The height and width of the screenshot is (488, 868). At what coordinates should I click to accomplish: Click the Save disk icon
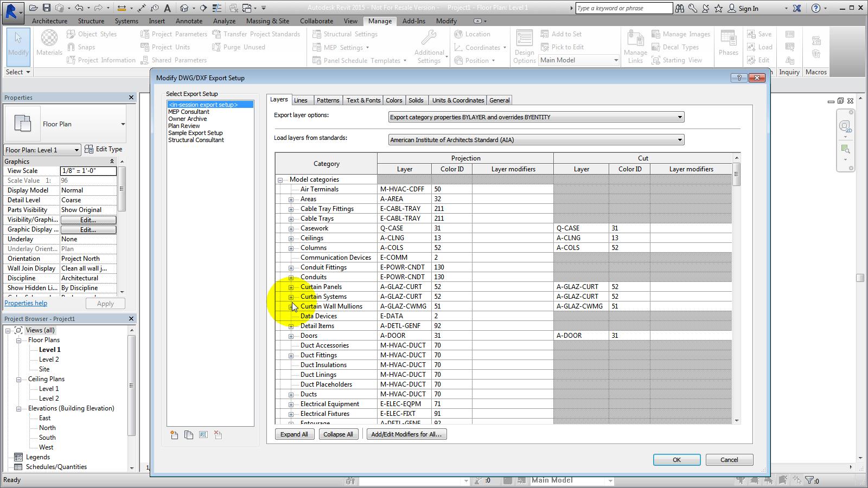[47, 8]
